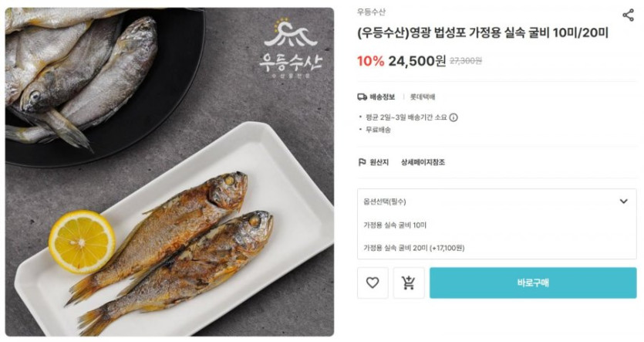This screenshot has width=644, height=342.
Task: Click the 배송정보 delivery info label
Action: point(383,97)
